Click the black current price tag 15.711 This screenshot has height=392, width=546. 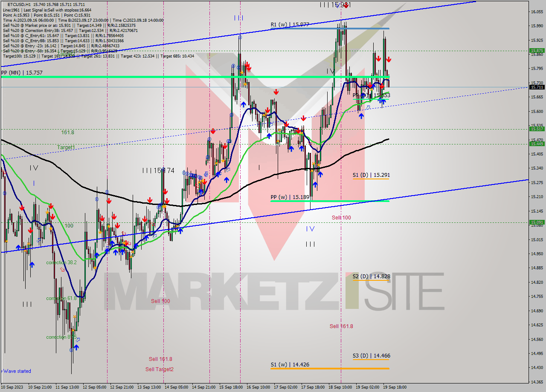click(x=537, y=87)
